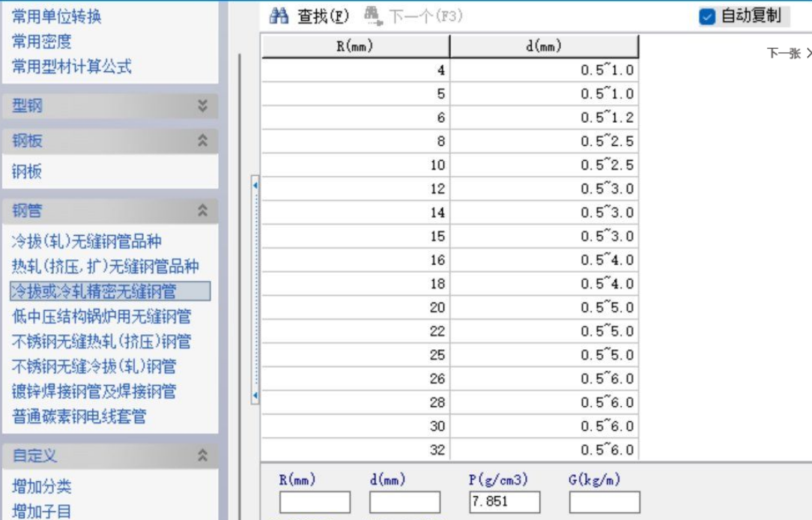The height and width of the screenshot is (520, 812).
Task: Click the Find Next (F3) icon
Action: coord(372,16)
